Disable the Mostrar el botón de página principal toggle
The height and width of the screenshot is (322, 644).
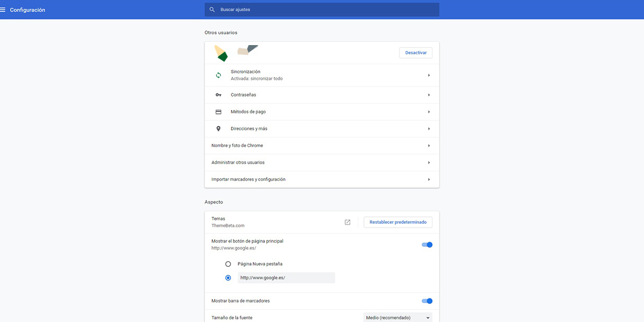pos(427,244)
